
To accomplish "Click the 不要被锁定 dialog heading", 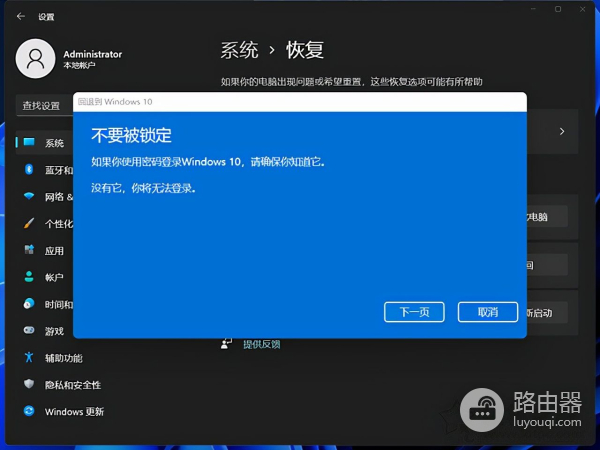I will [x=131, y=135].
